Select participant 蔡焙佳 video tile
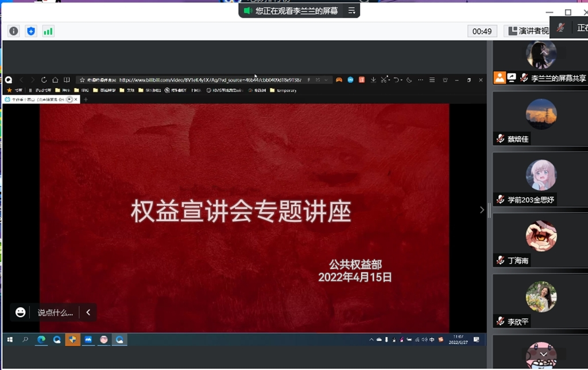 coord(540,118)
